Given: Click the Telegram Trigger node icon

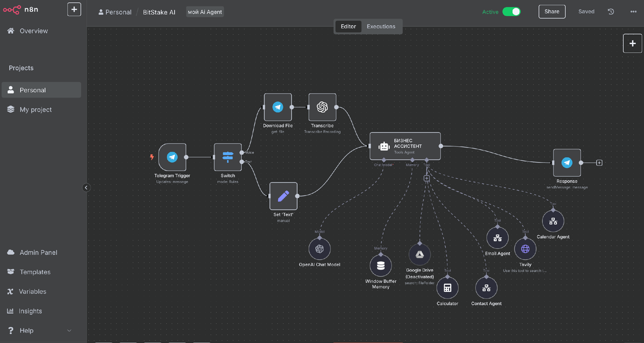Looking at the screenshot, I should click(x=172, y=157).
